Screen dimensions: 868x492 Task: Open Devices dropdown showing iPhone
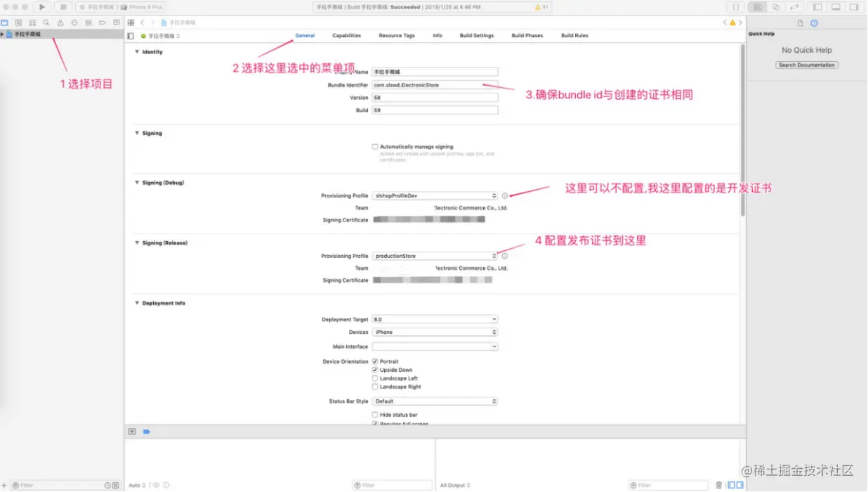coord(435,332)
